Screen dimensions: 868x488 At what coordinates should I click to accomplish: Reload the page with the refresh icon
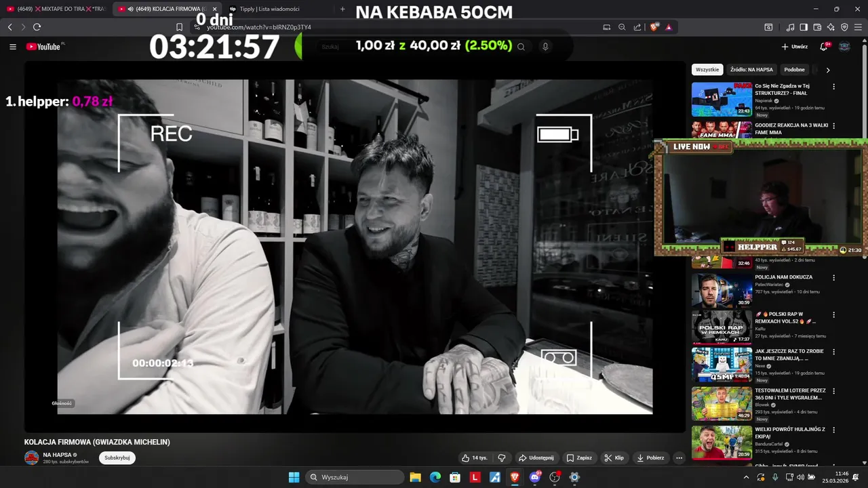click(37, 27)
